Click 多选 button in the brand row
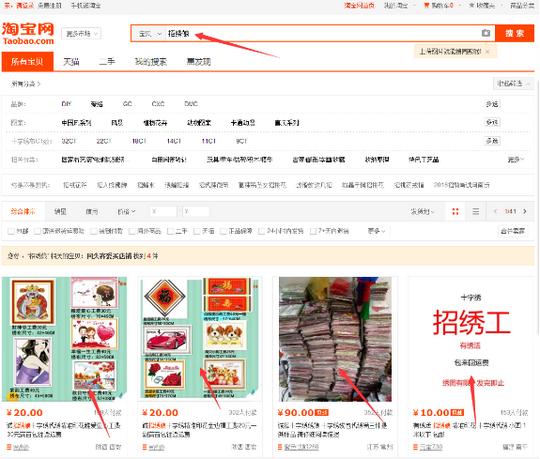 (x=492, y=104)
